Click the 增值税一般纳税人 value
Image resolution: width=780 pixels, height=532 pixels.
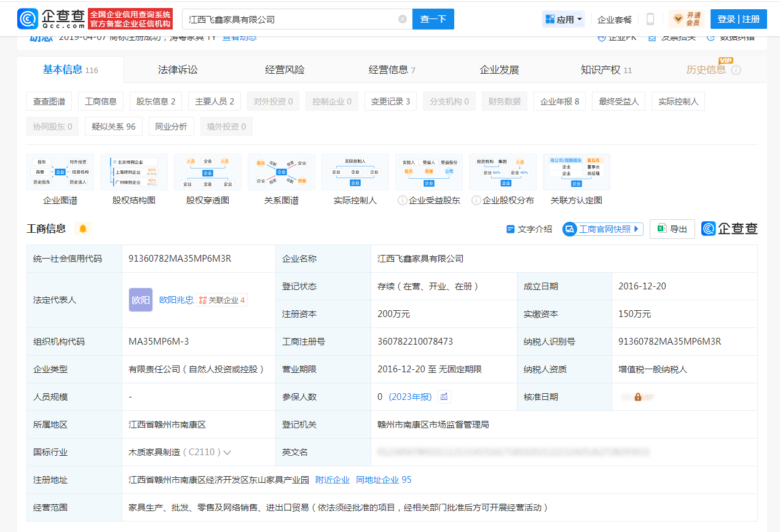653,369
